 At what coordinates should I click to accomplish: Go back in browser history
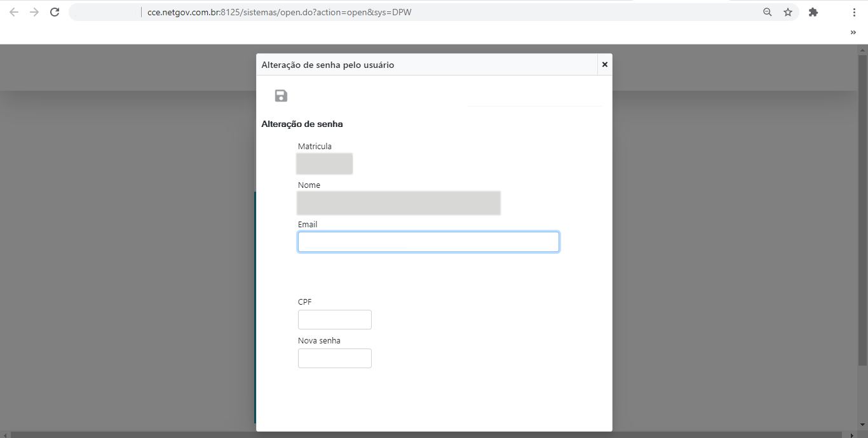click(x=14, y=12)
